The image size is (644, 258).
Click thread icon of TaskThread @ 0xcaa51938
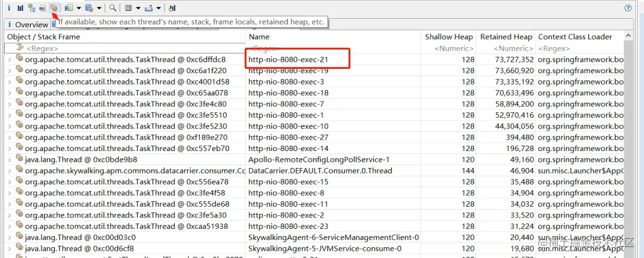click(x=19, y=225)
